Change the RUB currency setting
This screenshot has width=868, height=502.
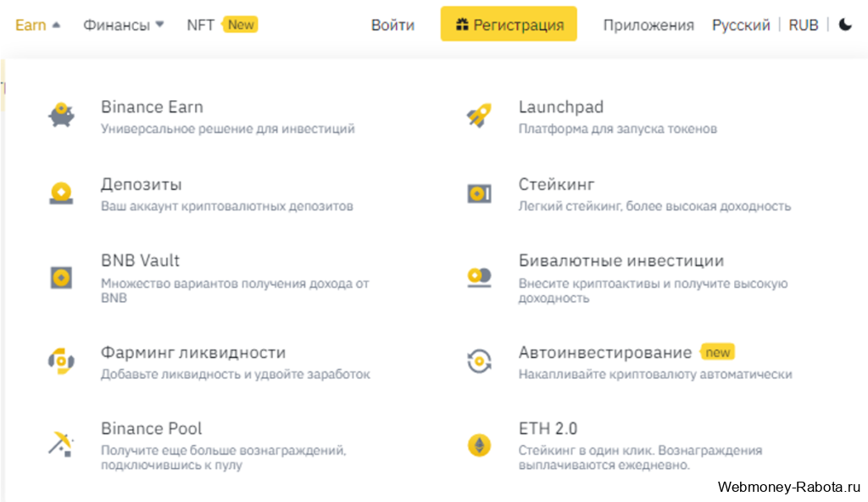pos(804,25)
